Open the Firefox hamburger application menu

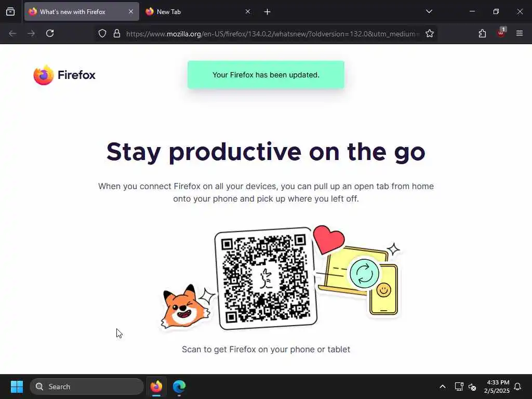520,33
